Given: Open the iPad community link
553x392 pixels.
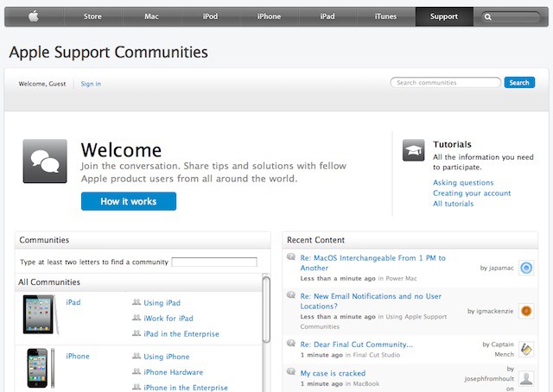Looking at the screenshot, I should (73, 302).
